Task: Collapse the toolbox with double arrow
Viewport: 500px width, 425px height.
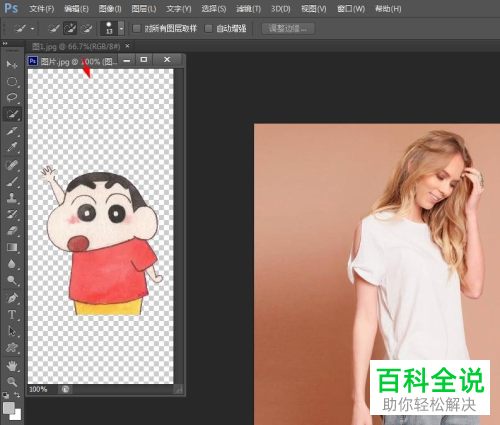Action: tap(5, 44)
